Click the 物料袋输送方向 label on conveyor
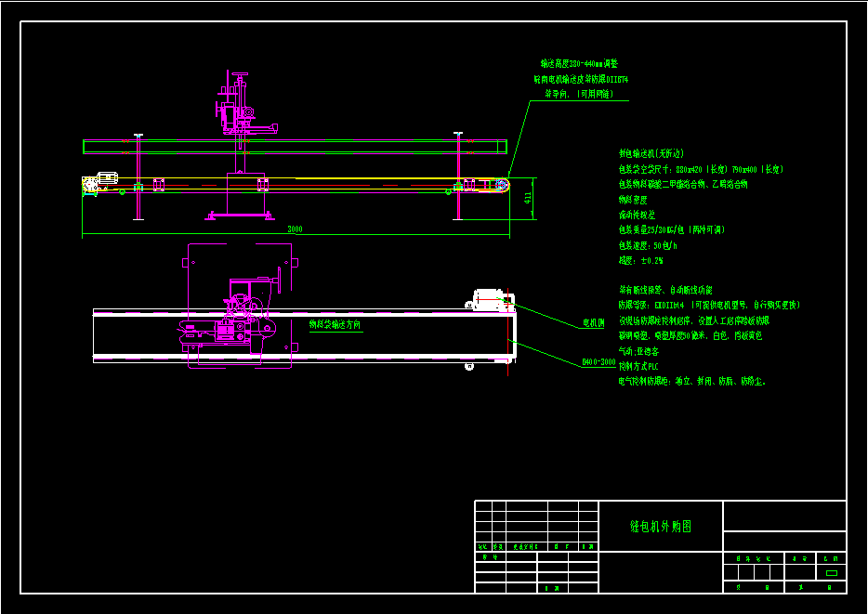 click(335, 325)
